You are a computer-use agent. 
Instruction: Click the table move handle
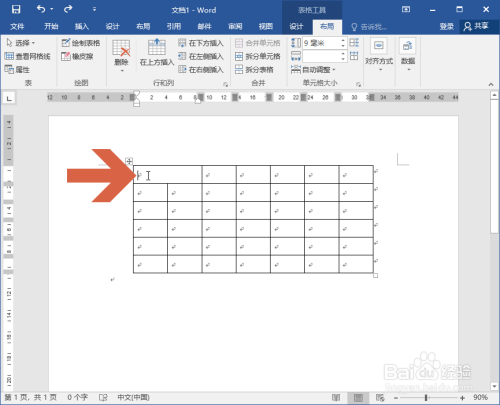point(129,161)
